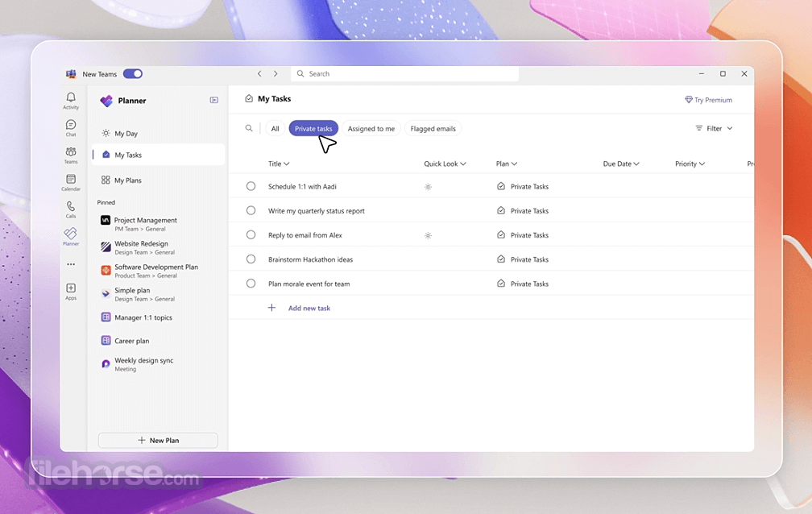Click the Website Redesign plan icon
The height and width of the screenshot is (514, 812).
106,247
